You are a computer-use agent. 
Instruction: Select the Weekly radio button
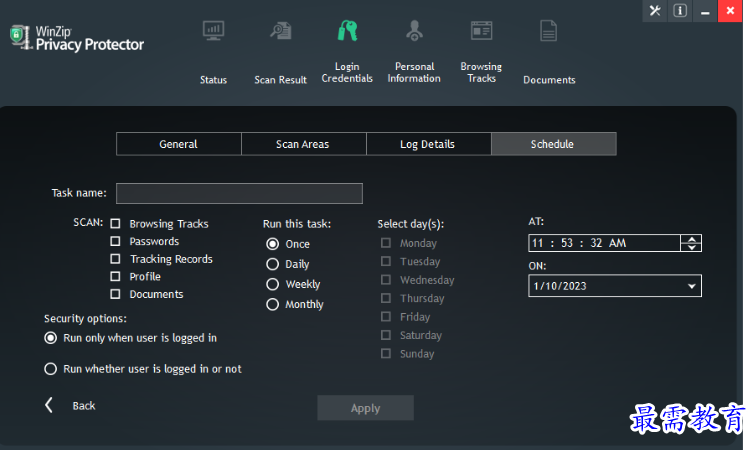coord(272,284)
